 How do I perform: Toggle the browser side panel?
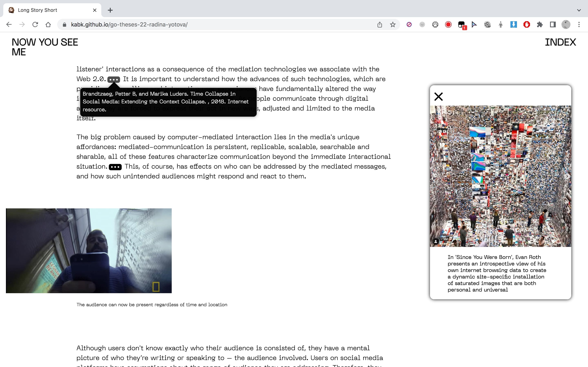coord(553,24)
